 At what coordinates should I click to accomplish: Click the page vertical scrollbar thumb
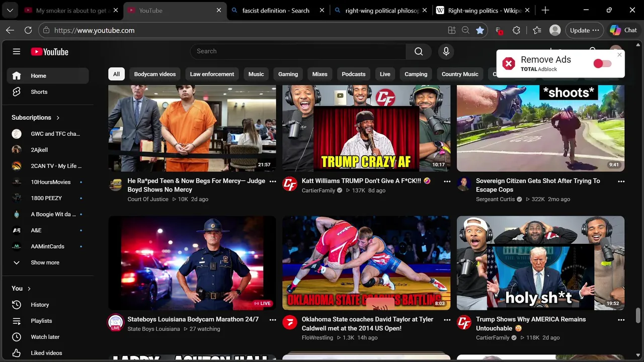pyautogui.click(x=638, y=315)
